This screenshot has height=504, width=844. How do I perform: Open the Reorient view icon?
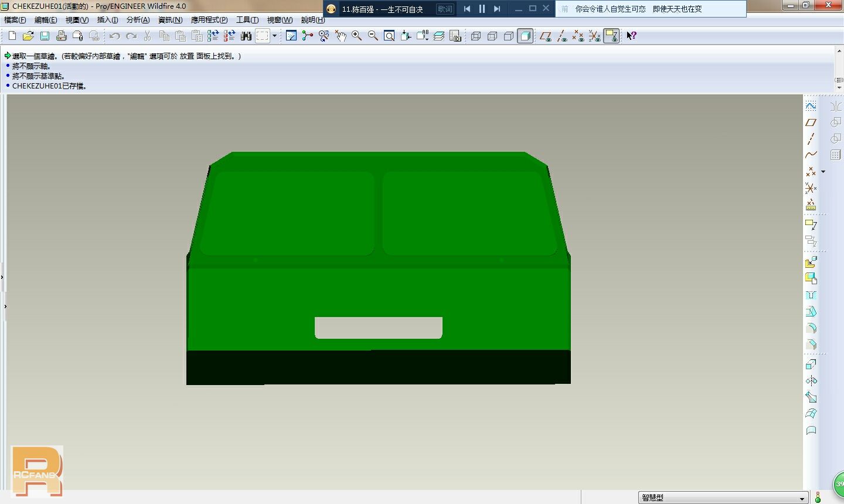406,36
